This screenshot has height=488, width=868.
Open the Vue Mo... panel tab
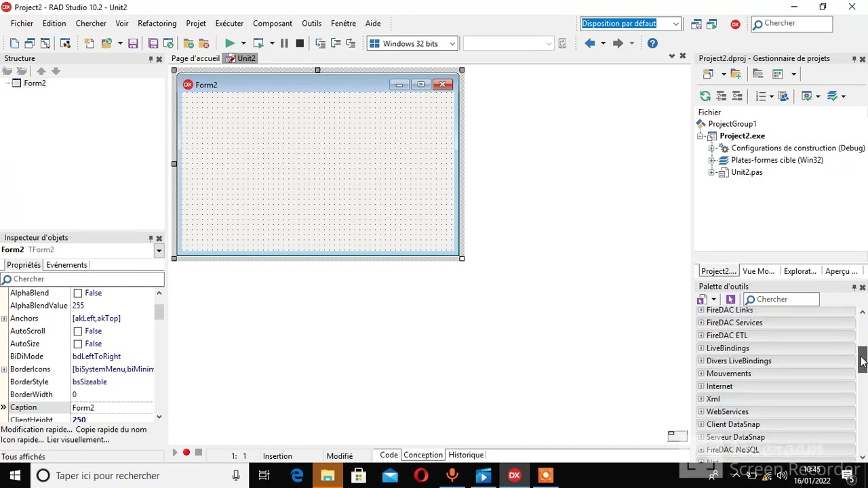pyautogui.click(x=758, y=271)
